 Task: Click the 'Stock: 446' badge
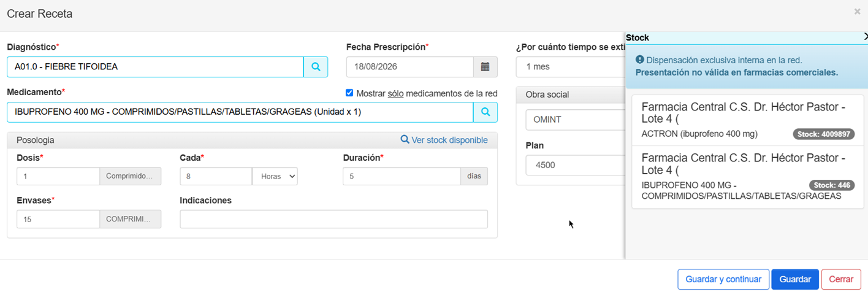point(832,185)
